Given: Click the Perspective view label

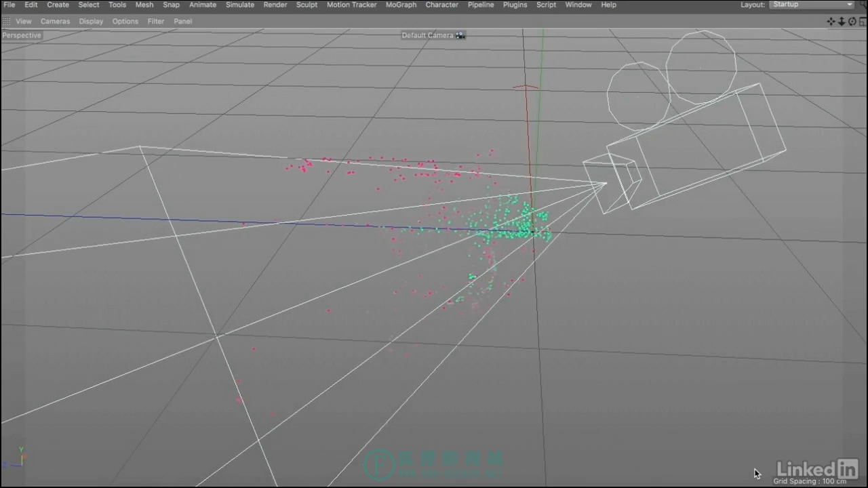Looking at the screenshot, I should click(x=22, y=35).
